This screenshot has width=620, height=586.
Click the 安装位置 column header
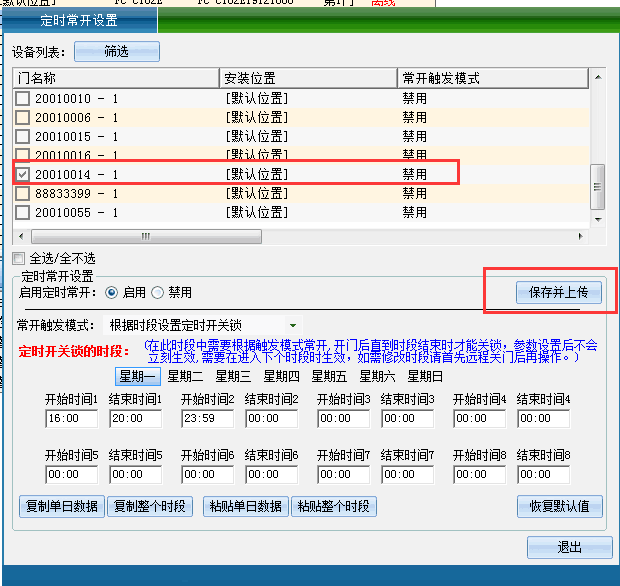point(308,77)
